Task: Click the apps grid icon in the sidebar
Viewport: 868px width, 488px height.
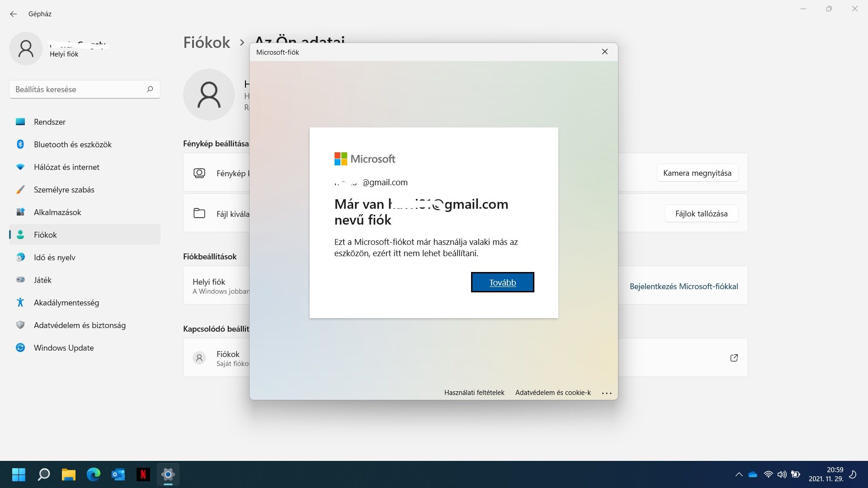Action: [20, 212]
